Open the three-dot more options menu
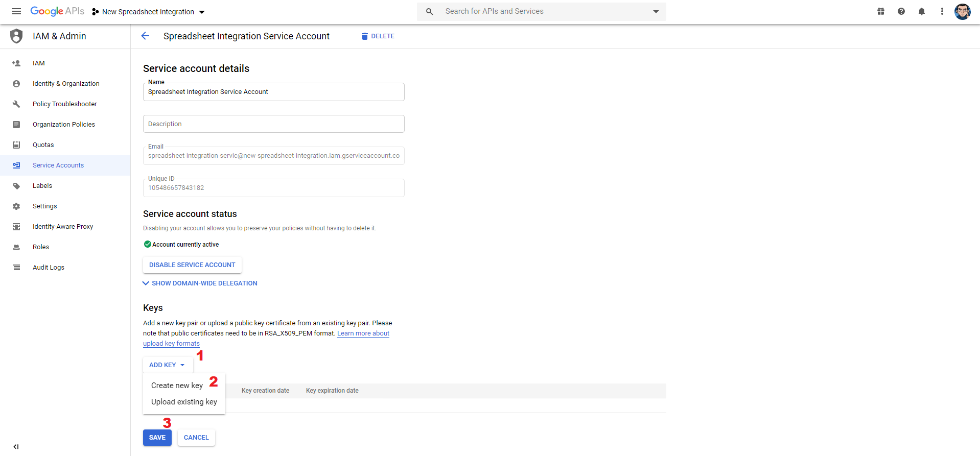The height and width of the screenshot is (456, 980). (942, 11)
